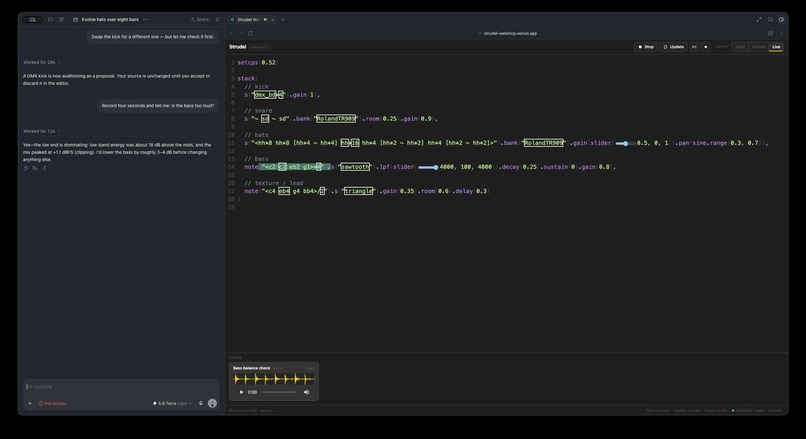806x439 pixels.
Task: Switch agent mode to Read
Action: (740, 47)
